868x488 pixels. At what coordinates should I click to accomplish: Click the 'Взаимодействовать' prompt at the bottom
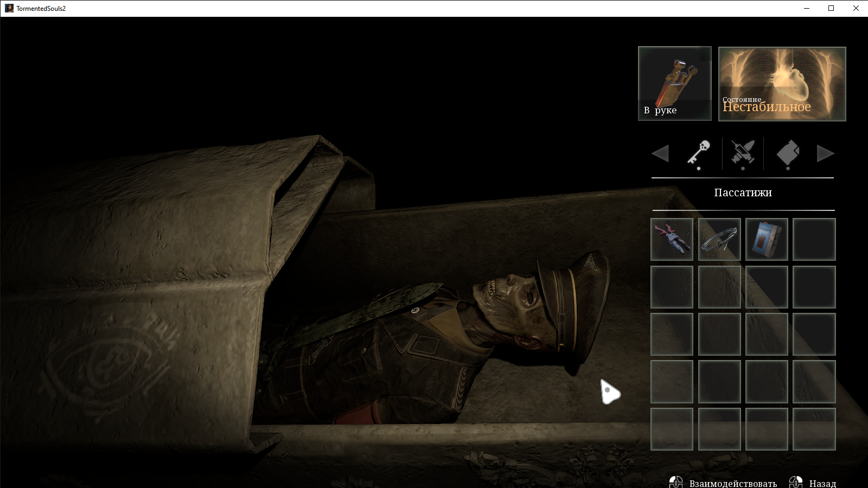pyautogui.click(x=733, y=483)
